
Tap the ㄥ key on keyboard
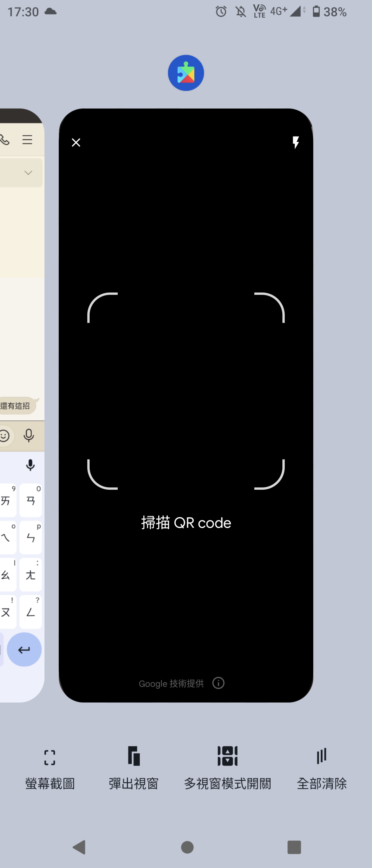31,612
